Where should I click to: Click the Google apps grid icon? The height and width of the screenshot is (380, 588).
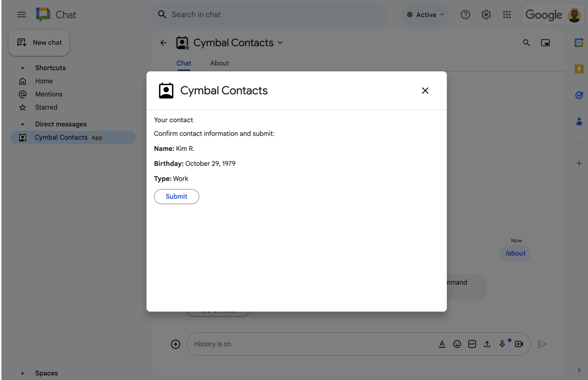507,14
